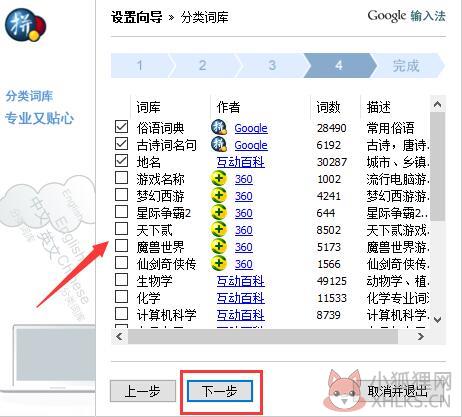462x417 pixels.
Task: Sort by the 作者 column header
Action: [x=260, y=107]
